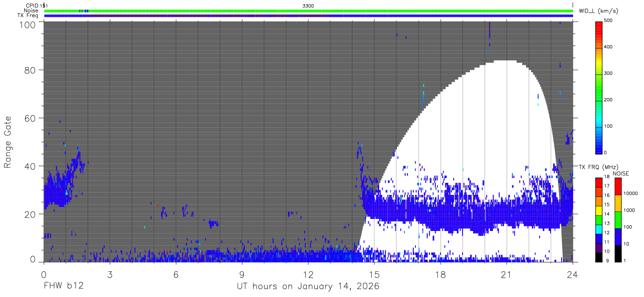Click the '3' tick on UT hours axis
The width and height of the screenshot is (644, 297).
pyautogui.click(x=110, y=274)
